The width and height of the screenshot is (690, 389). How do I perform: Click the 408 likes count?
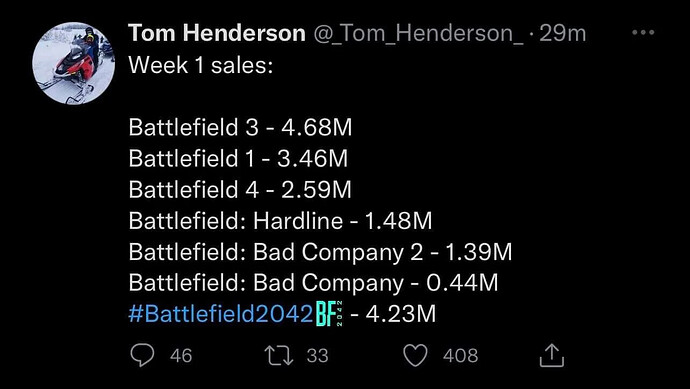point(460,356)
